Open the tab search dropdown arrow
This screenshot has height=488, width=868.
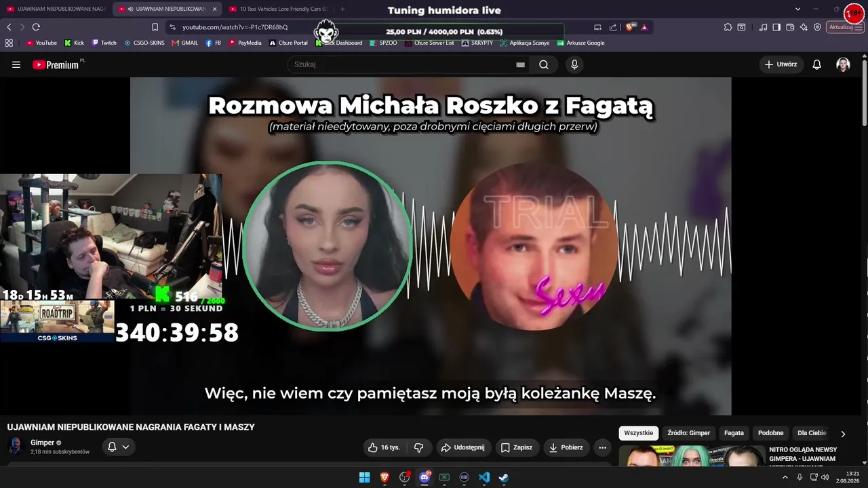tap(797, 9)
